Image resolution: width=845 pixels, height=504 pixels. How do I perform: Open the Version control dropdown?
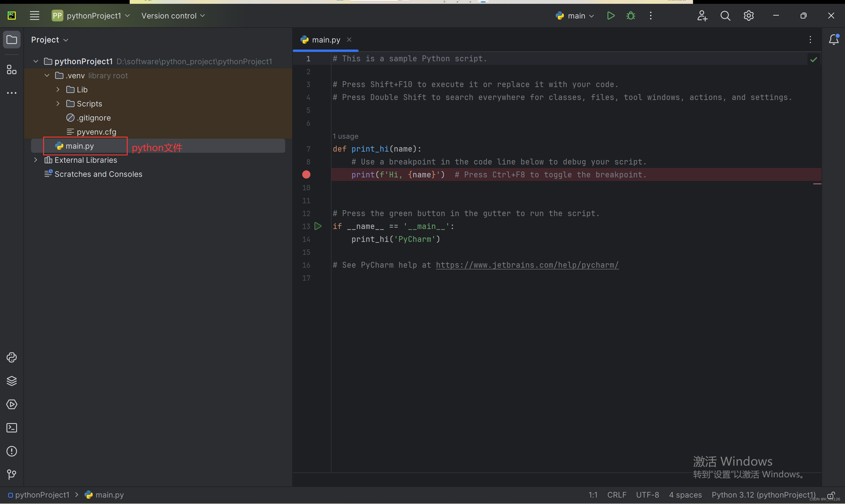point(173,16)
